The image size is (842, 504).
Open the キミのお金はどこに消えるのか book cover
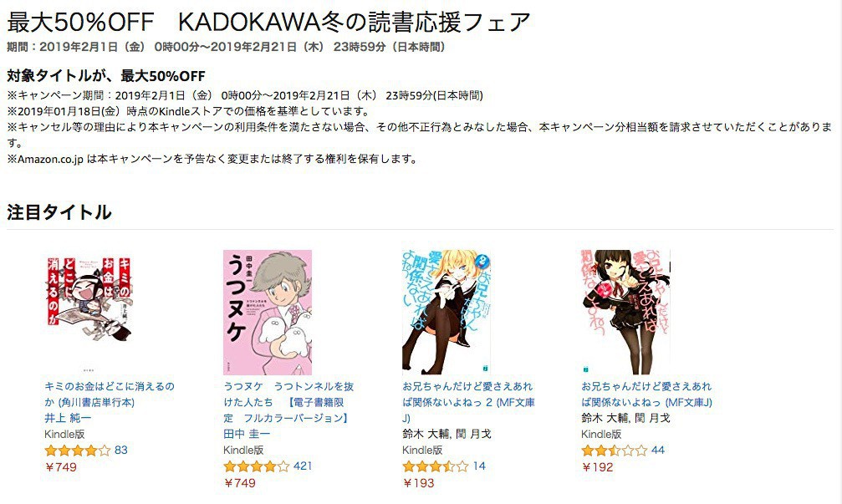pyautogui.click(x=89, y=297)
